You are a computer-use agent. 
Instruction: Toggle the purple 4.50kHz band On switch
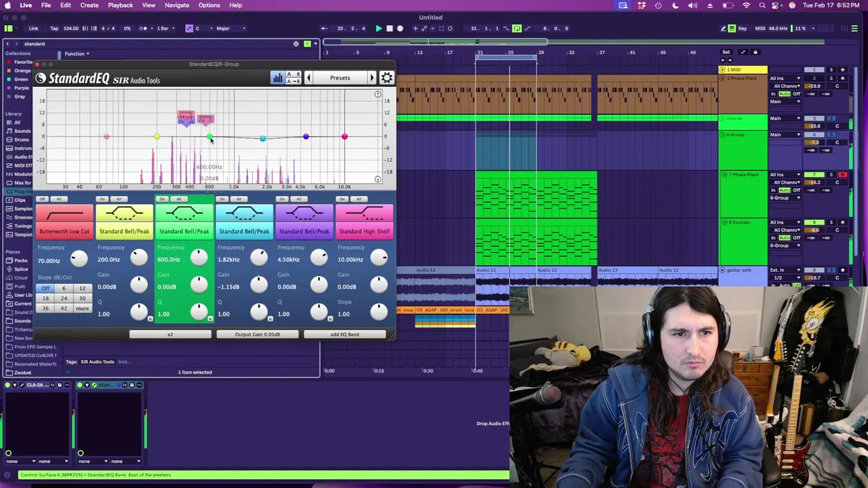click(281, 199)
